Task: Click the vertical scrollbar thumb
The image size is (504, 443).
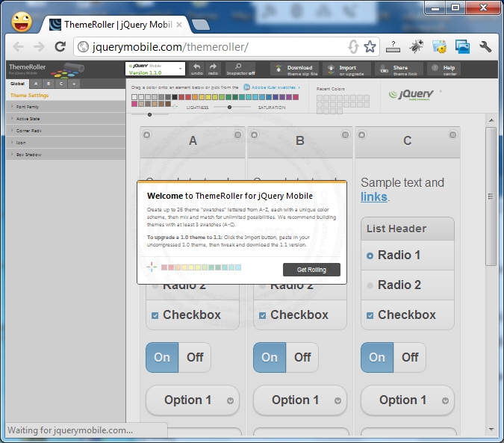Action: point(491,196)
